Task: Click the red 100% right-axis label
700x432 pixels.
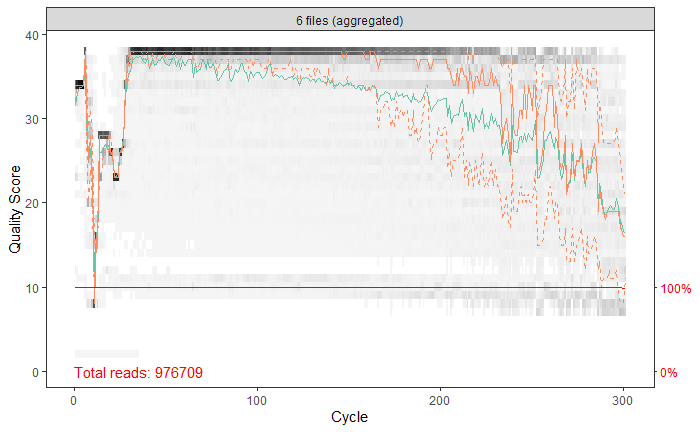Action: [x=676, y=289]
